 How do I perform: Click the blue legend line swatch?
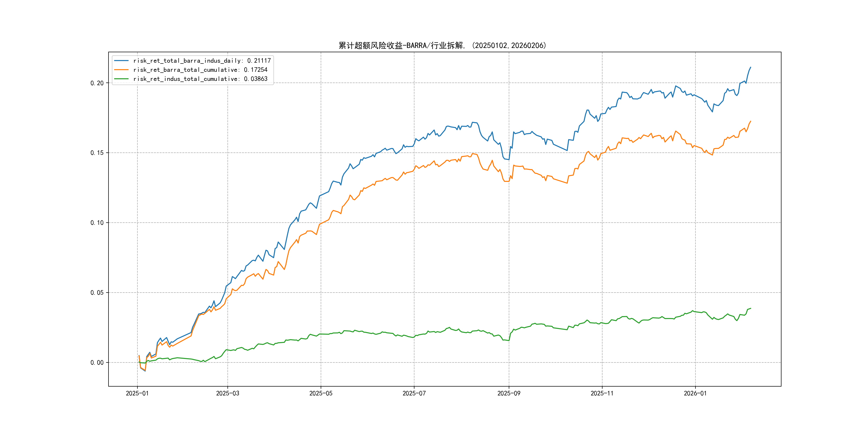click(121, 61)
